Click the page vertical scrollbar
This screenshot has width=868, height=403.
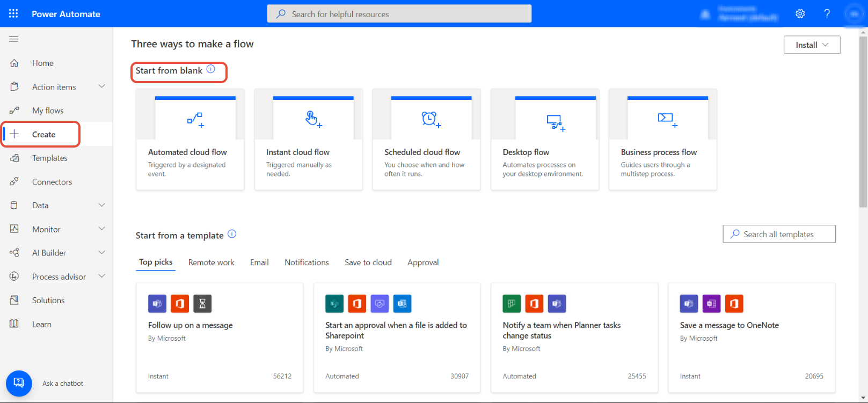[863, 121]
